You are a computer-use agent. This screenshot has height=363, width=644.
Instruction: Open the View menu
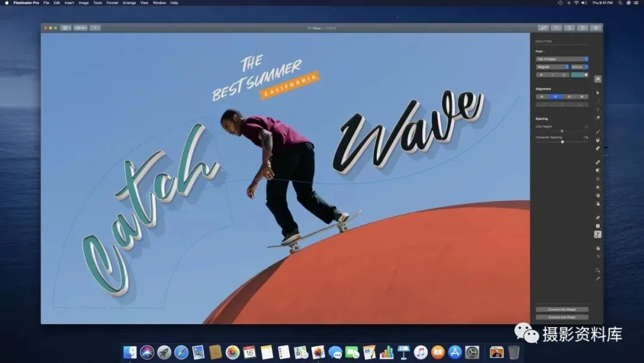(x=144, y=3)
